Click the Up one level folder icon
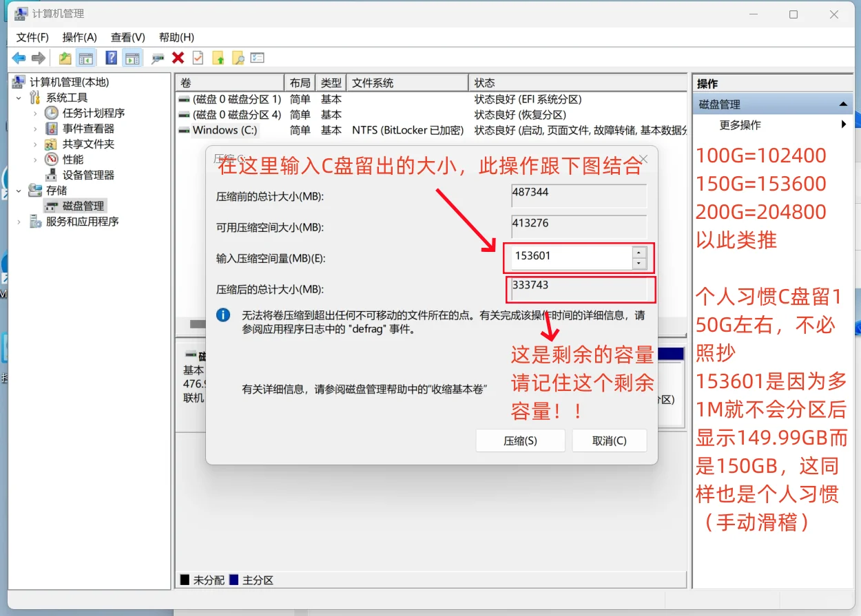The image size is (861, 616). pyautogui.click(x=65, y=59)
